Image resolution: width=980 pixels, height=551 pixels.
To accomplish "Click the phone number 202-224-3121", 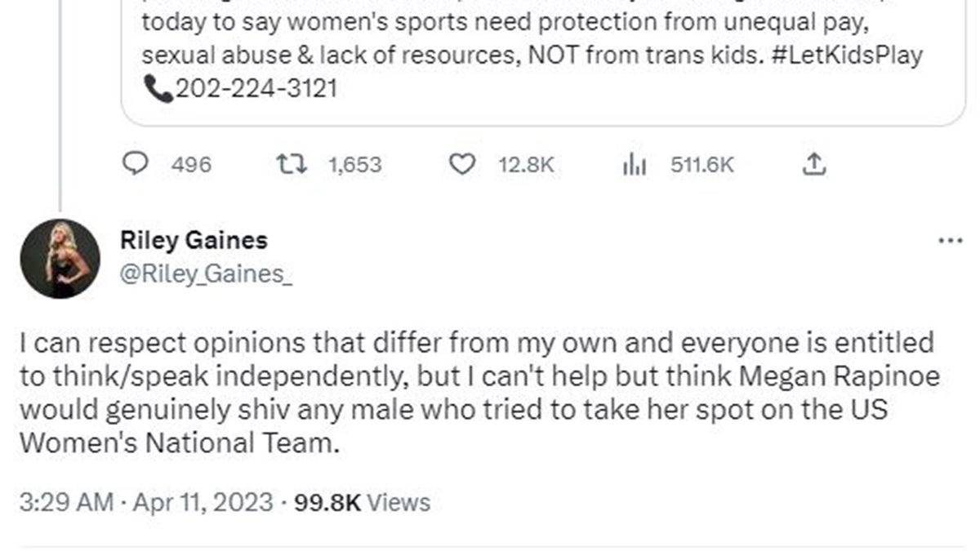I will pyautogui.click(x=256, y=88).
